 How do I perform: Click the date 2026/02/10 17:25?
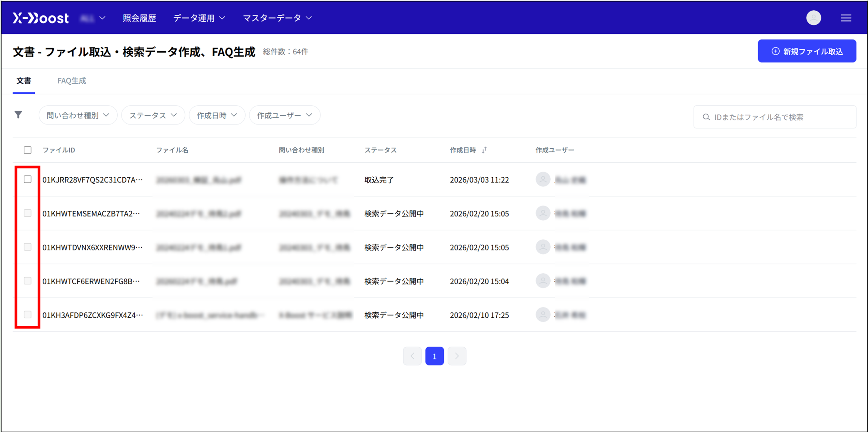click(479, 315)
